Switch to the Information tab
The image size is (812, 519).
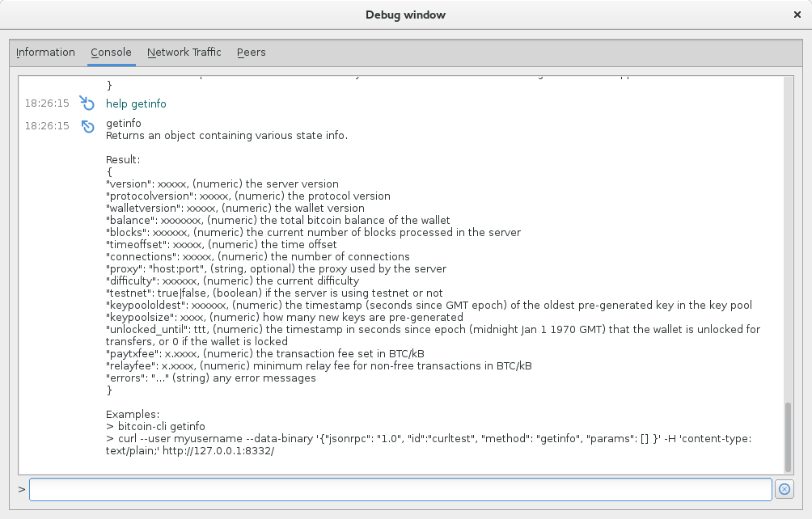[45, 52]
